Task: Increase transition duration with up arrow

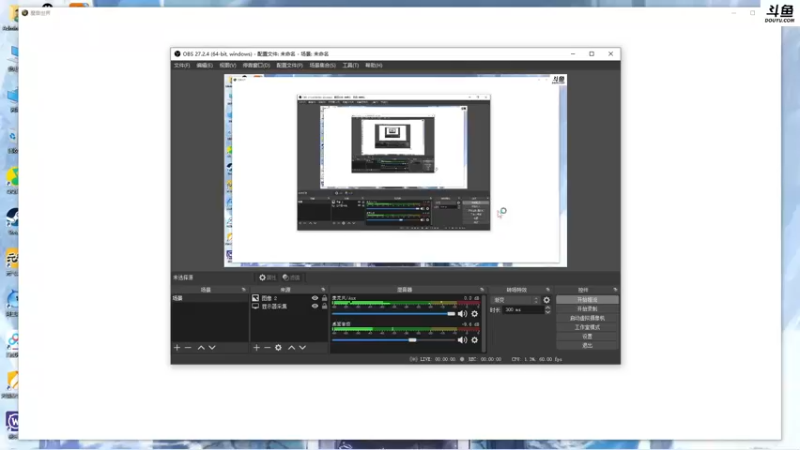Action: coord(547,308)
